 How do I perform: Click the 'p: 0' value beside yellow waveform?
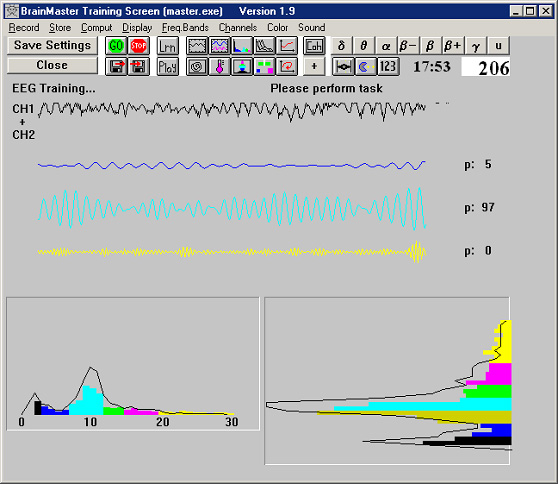(x=478, y=251)
